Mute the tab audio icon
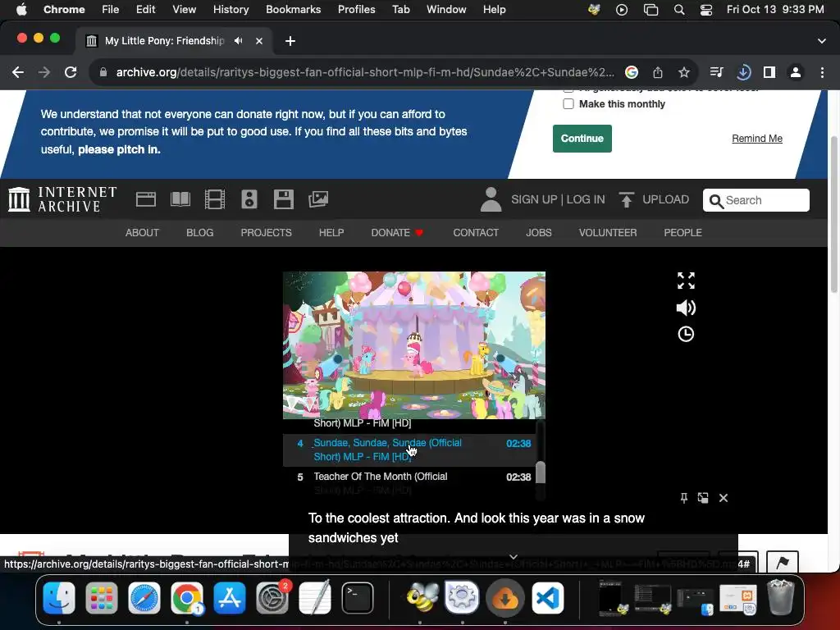This screenshot has height=630, width=840. [x=239, y=41]
